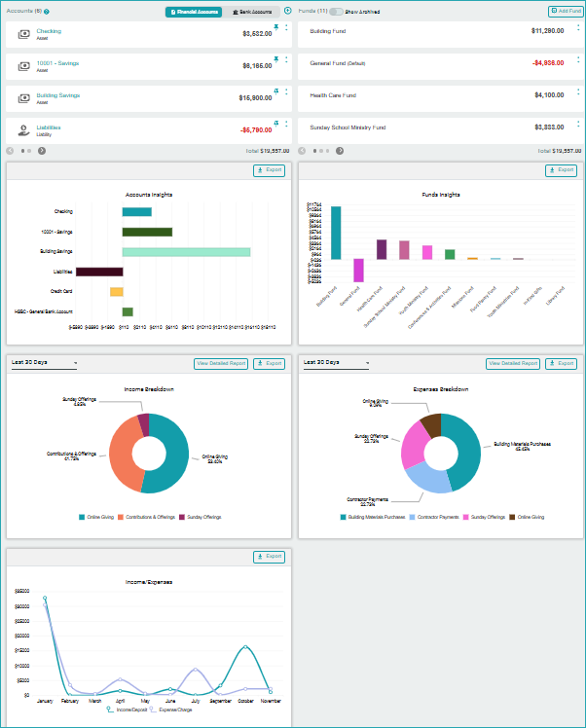Click the cash icon beside Building Savings
586x728 pixels.
[24, 98]
